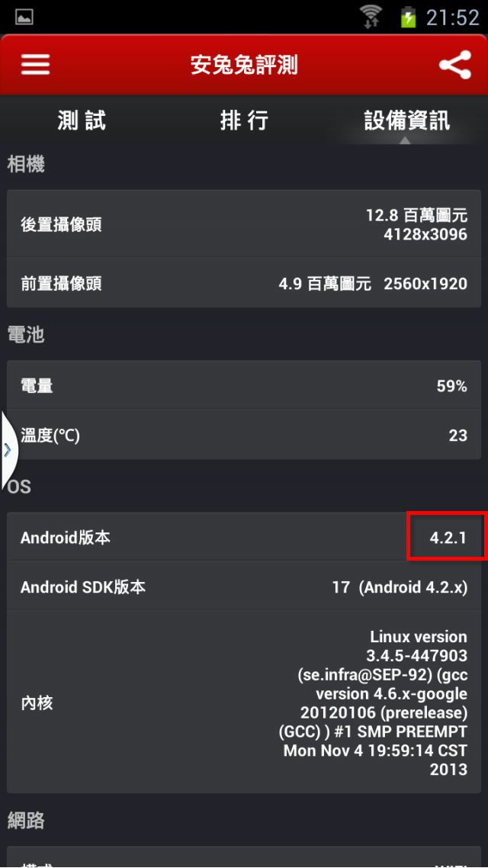Tap the 前置攝像頭 row
The image size is (488, 868).
244,284
